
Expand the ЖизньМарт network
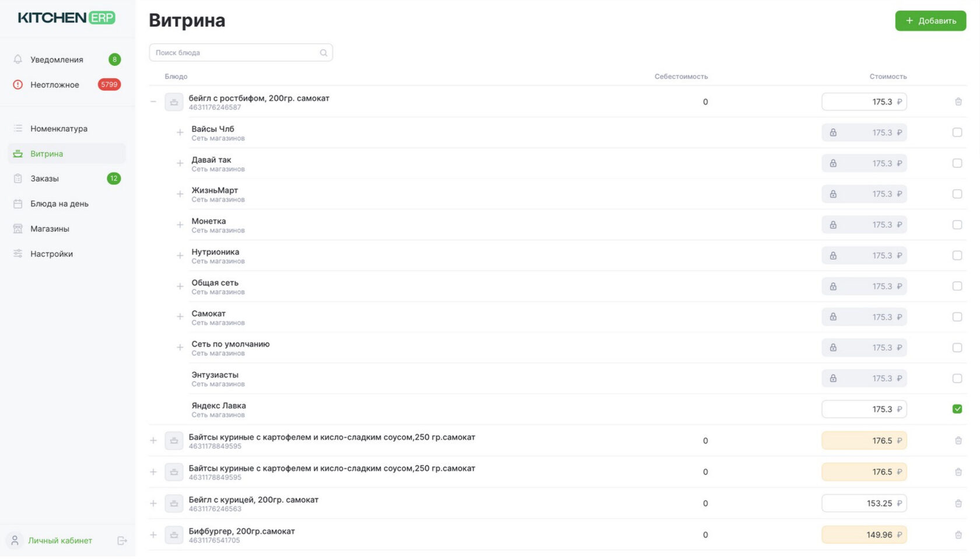tap(180, 194)
